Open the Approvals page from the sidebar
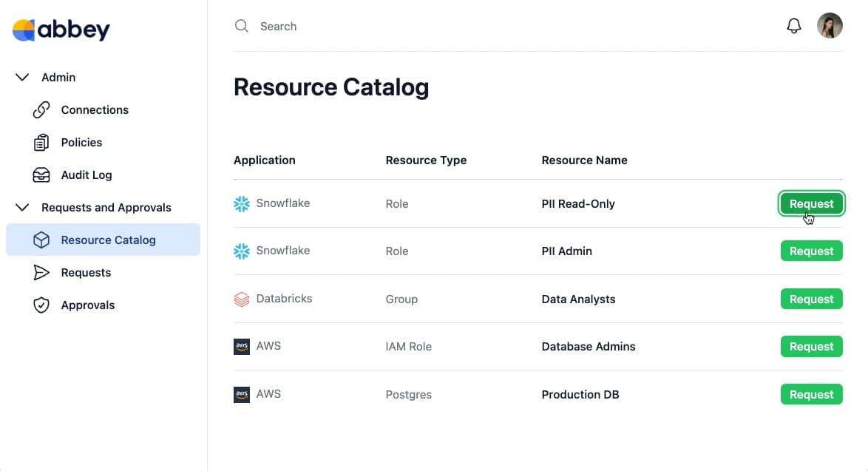The height and width of the screenshot is (471, 868). click(x=87, y=305)
